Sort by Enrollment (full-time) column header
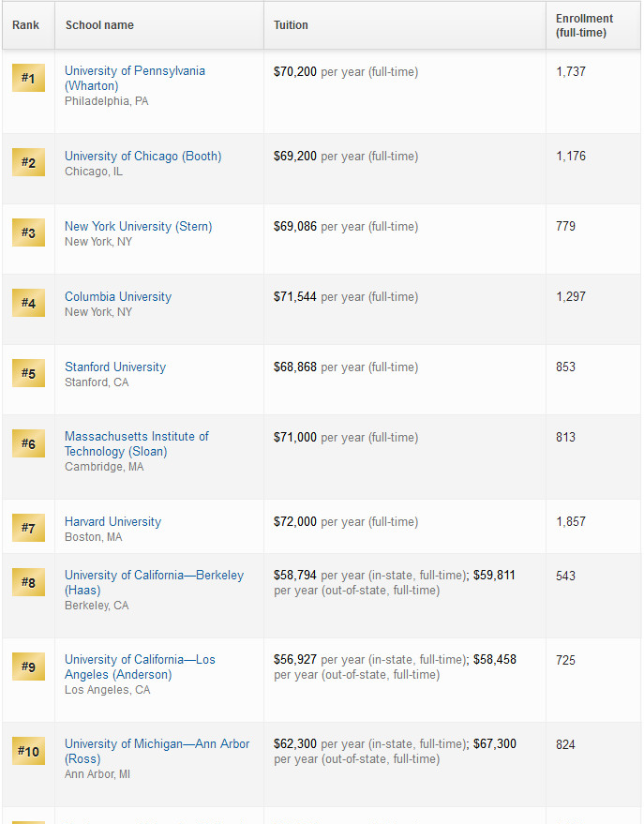This screenshot has width=644, height=824. point(584,25)
